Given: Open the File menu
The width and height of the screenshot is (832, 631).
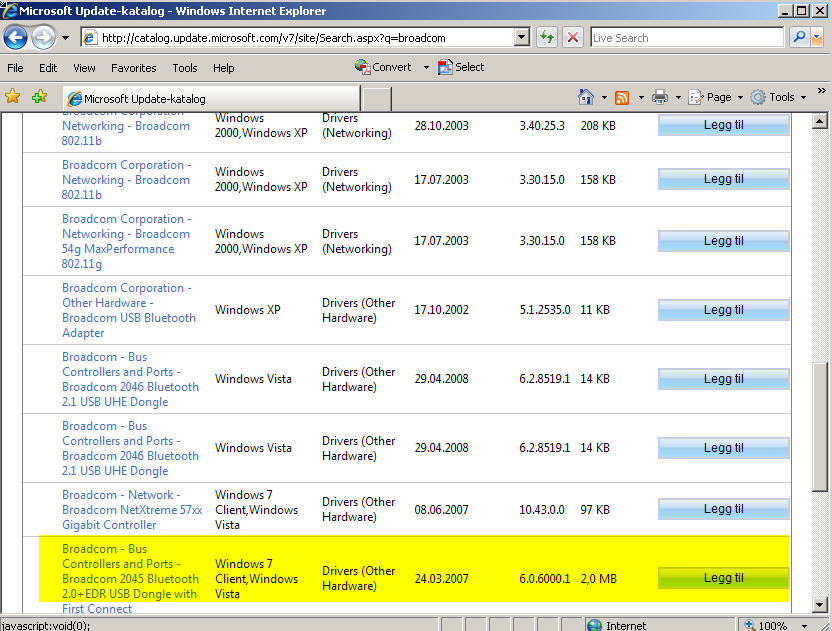Looking at the screenshot, I should (x=15, y=68).
